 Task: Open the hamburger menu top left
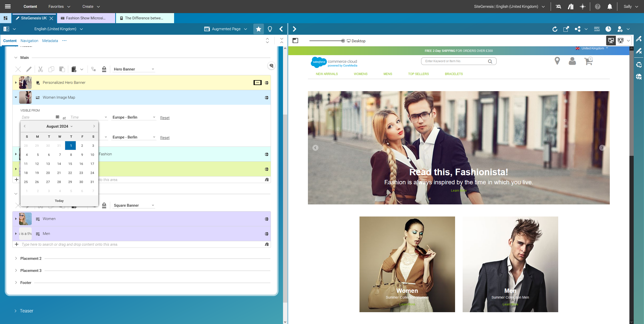point(8,6)
